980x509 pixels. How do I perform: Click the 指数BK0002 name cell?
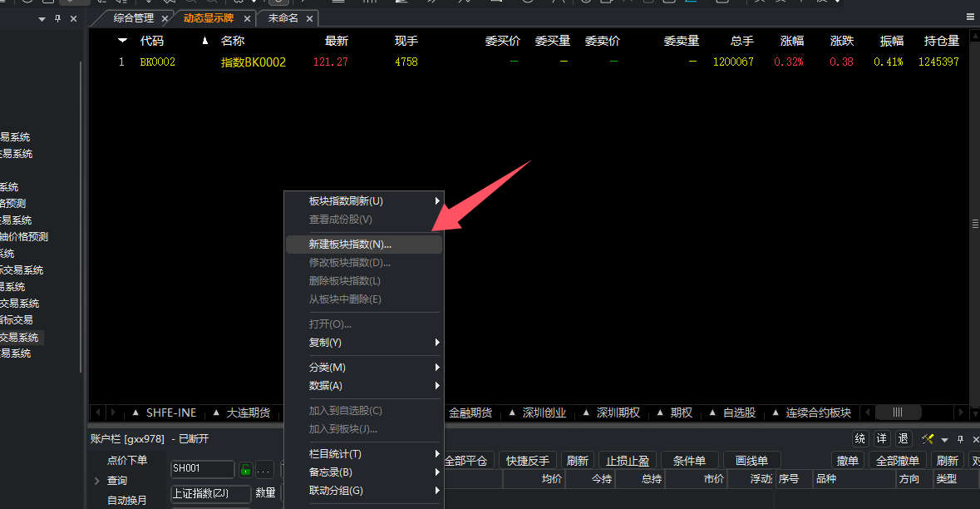[254, 62]
